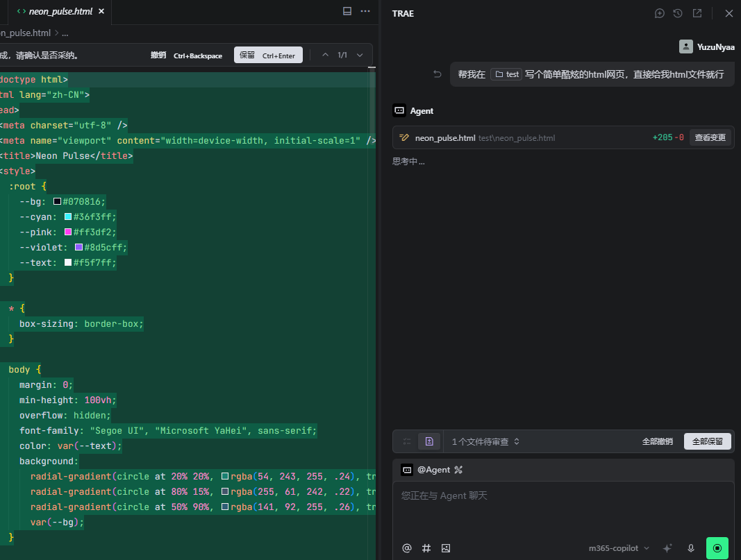This screenshot has width=741, height=560.
Task: Open the rgba(54, 243, 255, .24) color swatch
Action: tap(225, 477)
